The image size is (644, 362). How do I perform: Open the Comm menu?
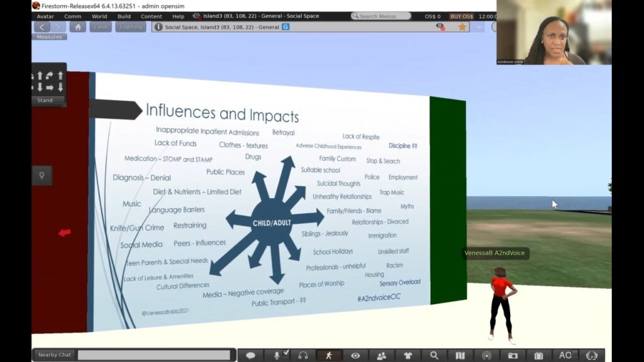pos(73,16)
